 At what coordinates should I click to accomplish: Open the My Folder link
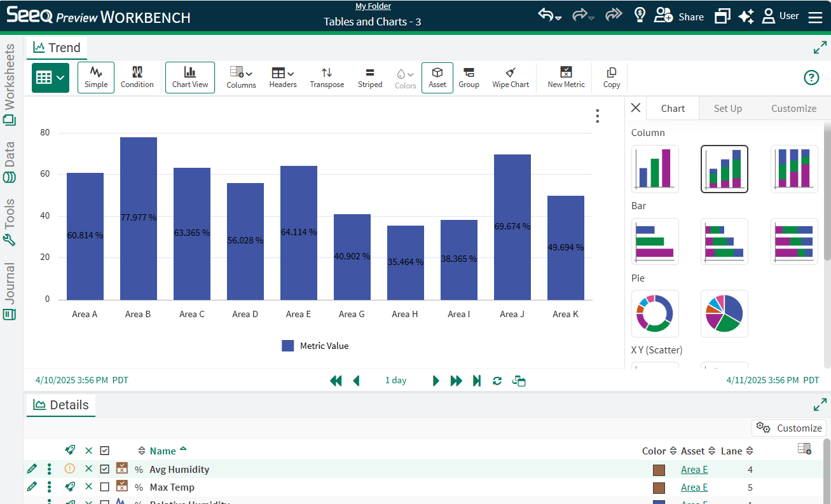click(373, 6)
